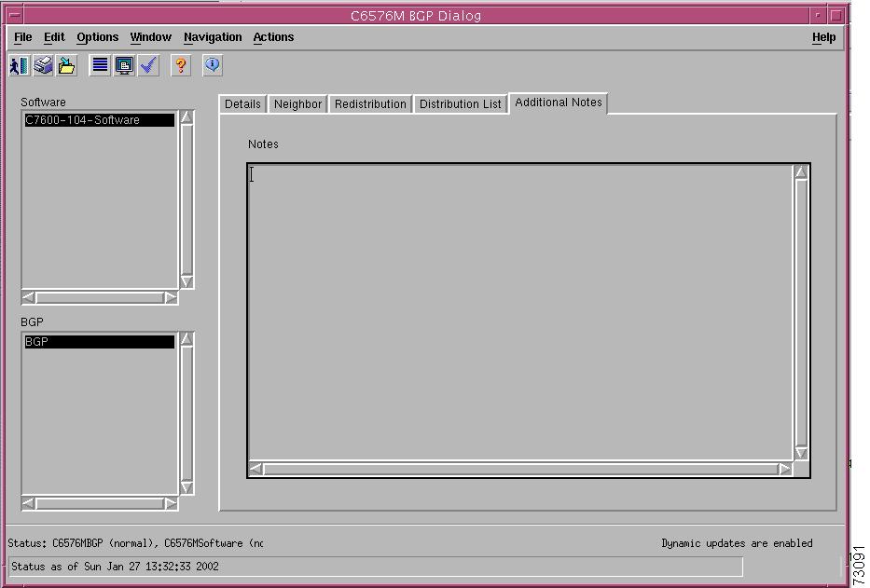Click BGP list scroll up arrow
870x588 pixels.
(x=187, y=339)
